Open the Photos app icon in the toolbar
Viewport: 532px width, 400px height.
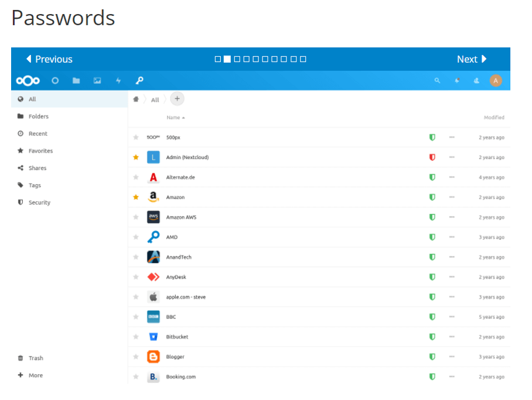[97, 80]
